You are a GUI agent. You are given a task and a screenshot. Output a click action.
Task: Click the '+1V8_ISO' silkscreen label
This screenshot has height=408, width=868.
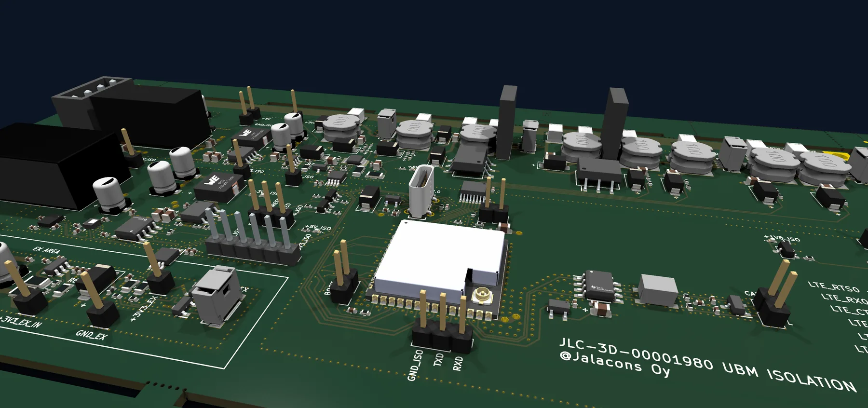point(782,238)
